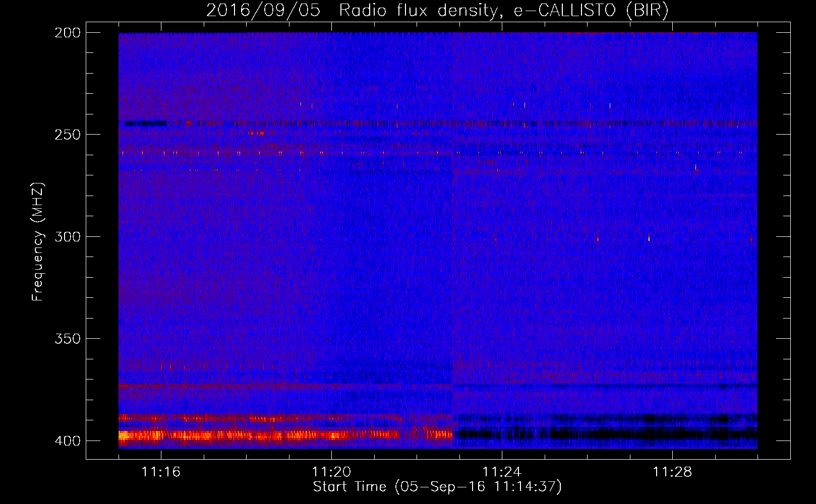
Task: Click the 350 frequency tick label
Action: tap(68, 339)
